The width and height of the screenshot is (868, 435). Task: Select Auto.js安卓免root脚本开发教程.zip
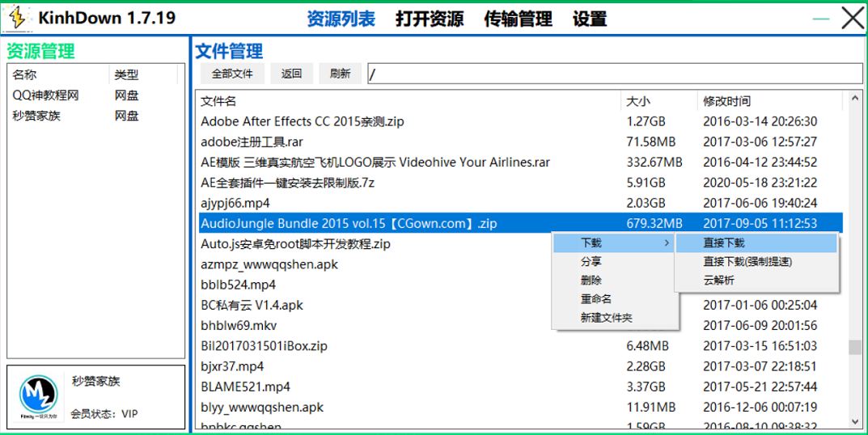[x=295, y=244]
